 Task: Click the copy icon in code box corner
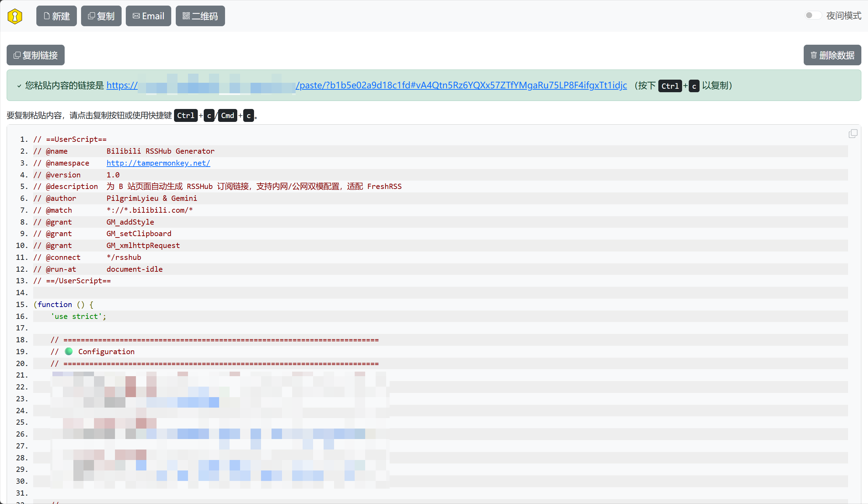pos(853,133)
